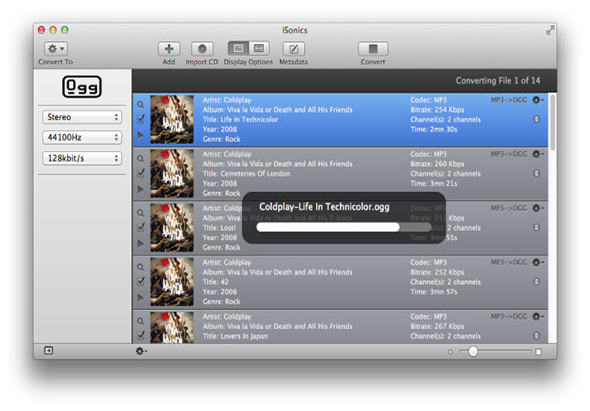Screen dimensions: 590x411
Task: Play the track titled 42
Action: (x=140, y=298)
